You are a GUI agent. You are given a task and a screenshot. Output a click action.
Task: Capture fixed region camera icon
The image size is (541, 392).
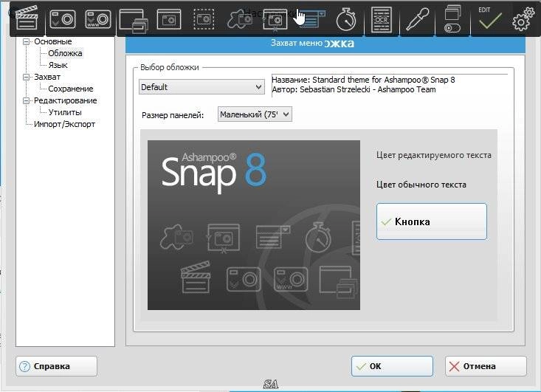(x=275, y=21)
